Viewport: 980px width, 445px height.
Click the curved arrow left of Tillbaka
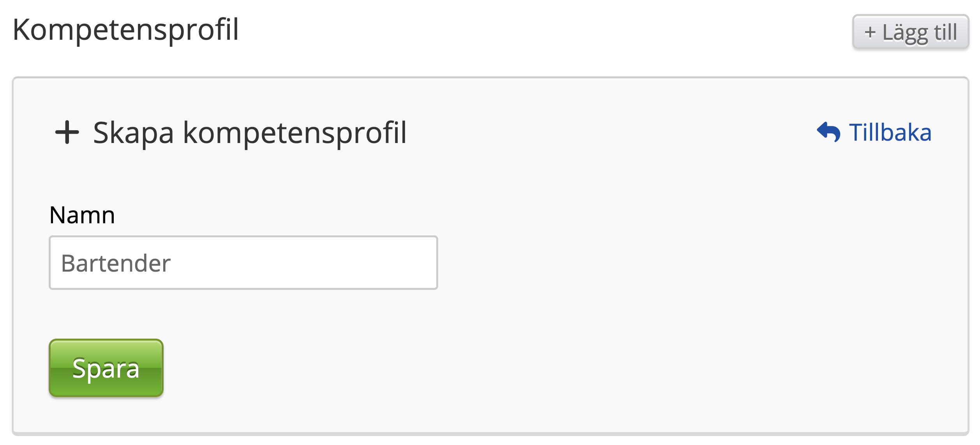tap(828, 132)
